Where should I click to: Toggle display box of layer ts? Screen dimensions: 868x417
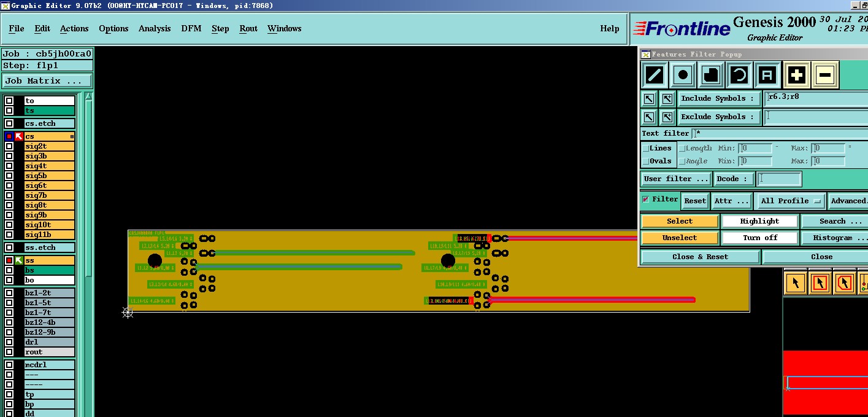coord(9,111)
